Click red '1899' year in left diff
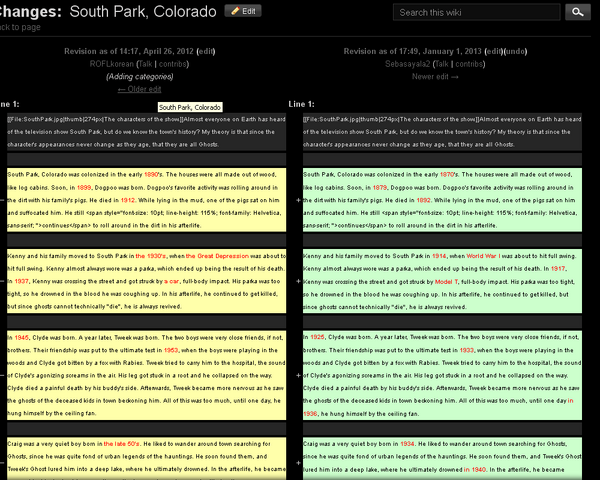Viewport: 600px width, 480px height. 84,188
